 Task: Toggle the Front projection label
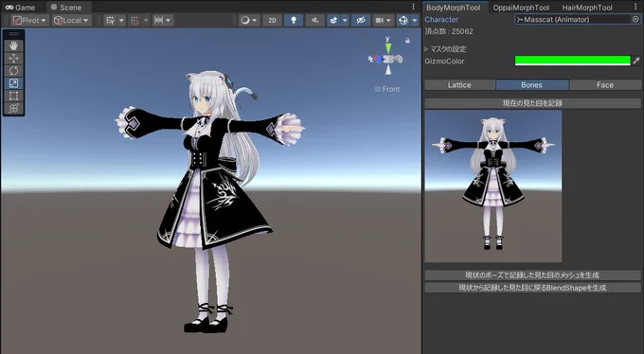tap(387, 89)
